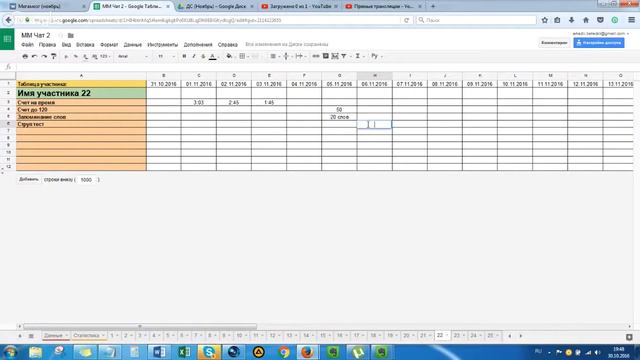This screenshot has height=360, width=640.
Task: Click the filter icon
Action: [344, 56]
